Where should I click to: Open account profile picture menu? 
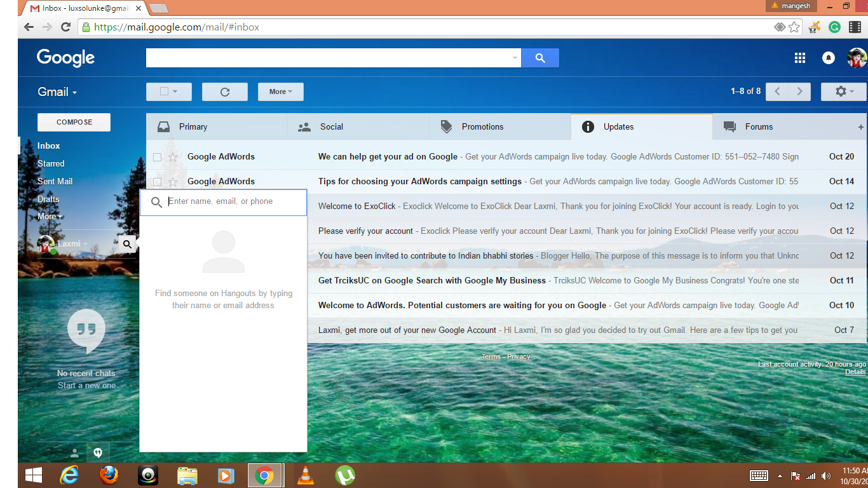[857, 58]
